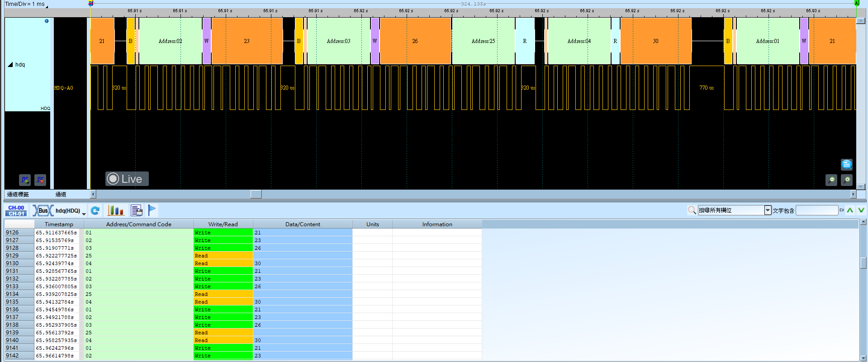Open the bar chart statistics icon
This screenshot has width=868, height=362.
[115, 210]
